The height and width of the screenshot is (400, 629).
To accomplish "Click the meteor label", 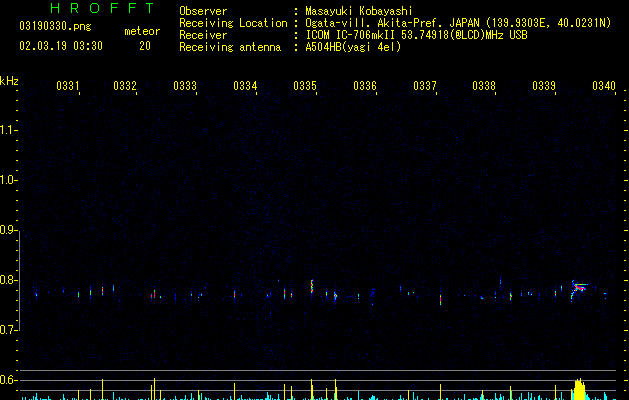I will coord(142,31).
